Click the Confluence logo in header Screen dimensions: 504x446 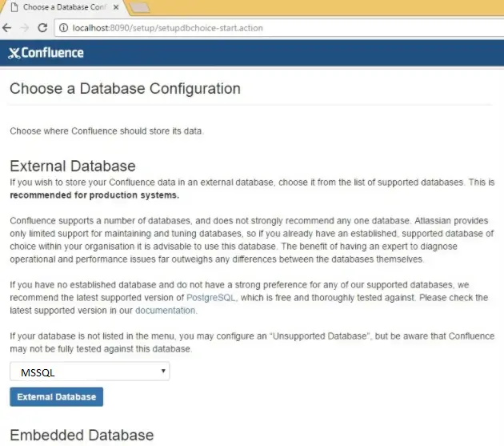(x=46, y=54)
